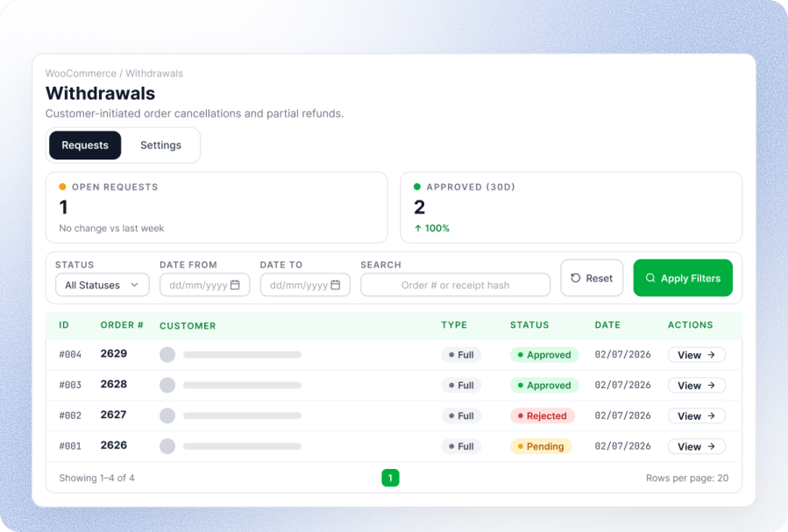Image resolution: width=788 pixels, height=532 pixels.
Task: Click the Full type badge for order 2626
Action: pos(461,446)
